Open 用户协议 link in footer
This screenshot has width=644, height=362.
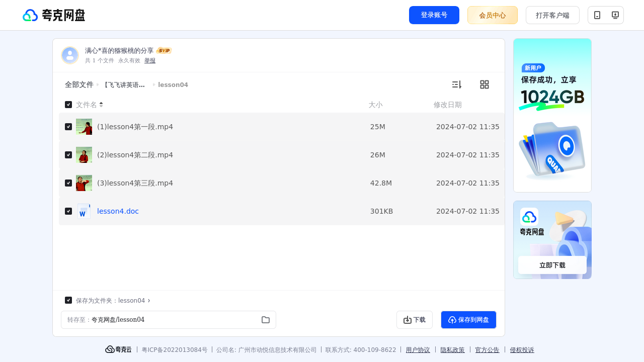tap(418, 350)
